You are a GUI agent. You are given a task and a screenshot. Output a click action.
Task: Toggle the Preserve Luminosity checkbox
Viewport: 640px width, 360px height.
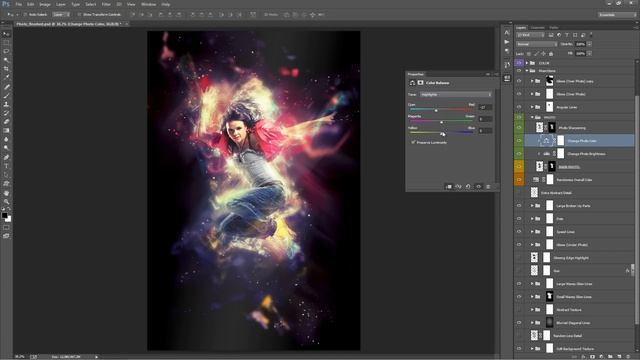click(x=413, y=142)
